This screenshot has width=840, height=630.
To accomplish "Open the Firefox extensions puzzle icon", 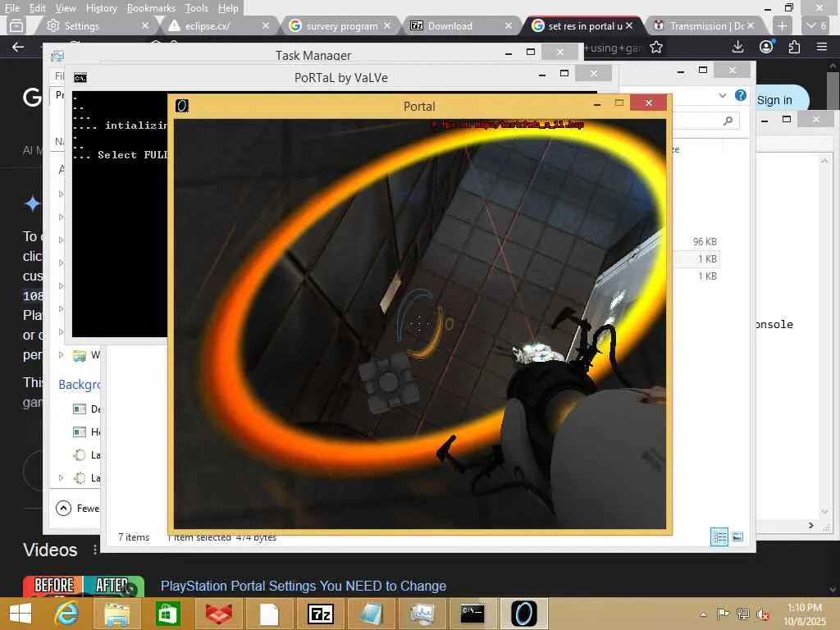I will [794, 47].
